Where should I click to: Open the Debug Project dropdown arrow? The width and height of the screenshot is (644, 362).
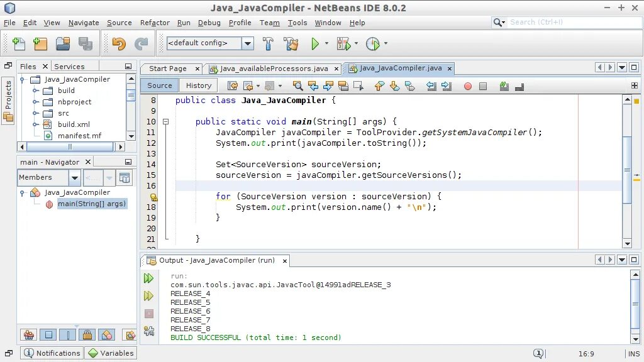click(356, 43)
